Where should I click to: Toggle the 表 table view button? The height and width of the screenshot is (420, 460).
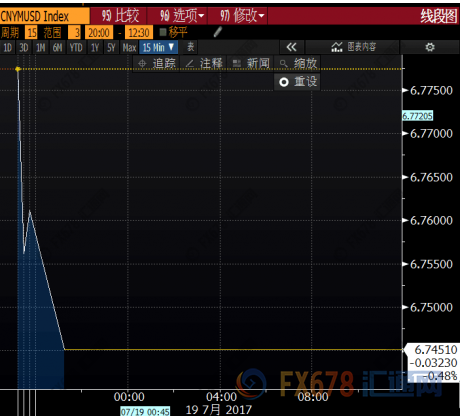point(190,47)
